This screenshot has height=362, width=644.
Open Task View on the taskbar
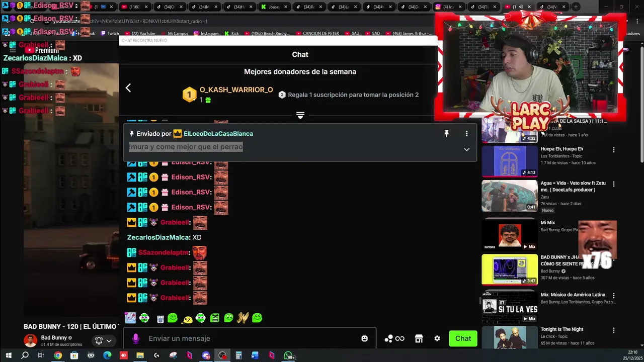pos(41,355)
